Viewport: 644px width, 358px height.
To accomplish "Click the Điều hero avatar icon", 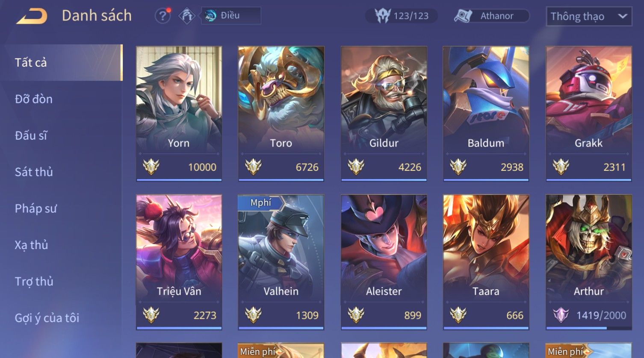I will [210, 16].
